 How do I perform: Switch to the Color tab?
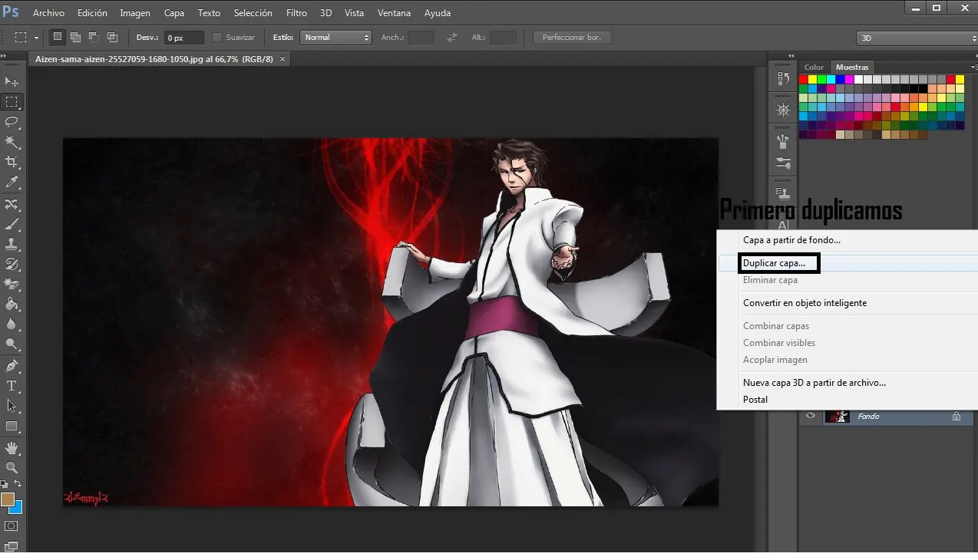click(814, 68)
